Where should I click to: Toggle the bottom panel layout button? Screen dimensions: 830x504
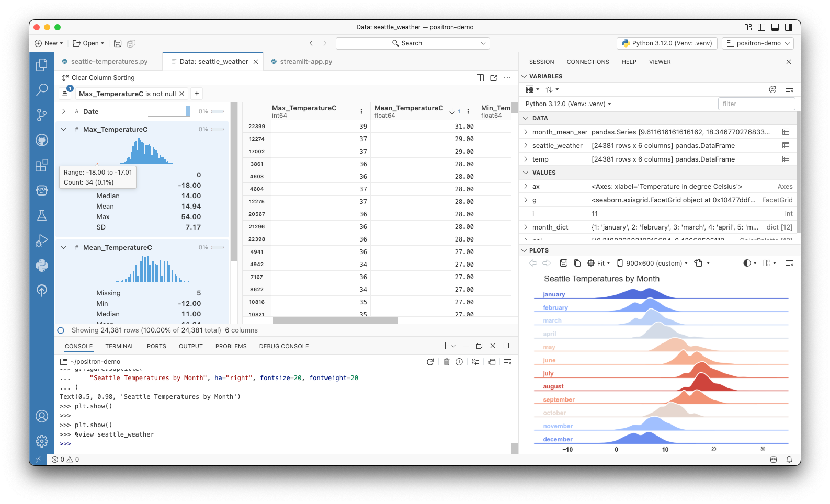[775, 27]
